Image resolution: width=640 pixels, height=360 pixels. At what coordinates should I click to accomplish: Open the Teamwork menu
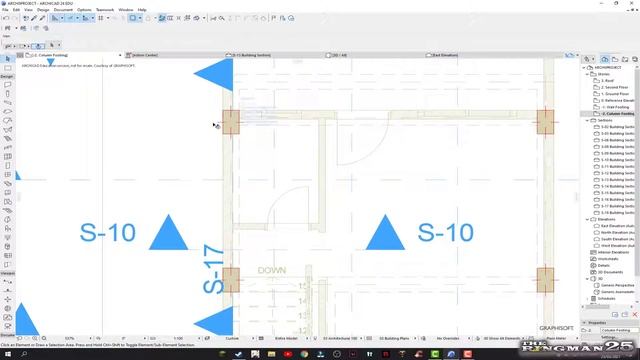pos(105,10)
